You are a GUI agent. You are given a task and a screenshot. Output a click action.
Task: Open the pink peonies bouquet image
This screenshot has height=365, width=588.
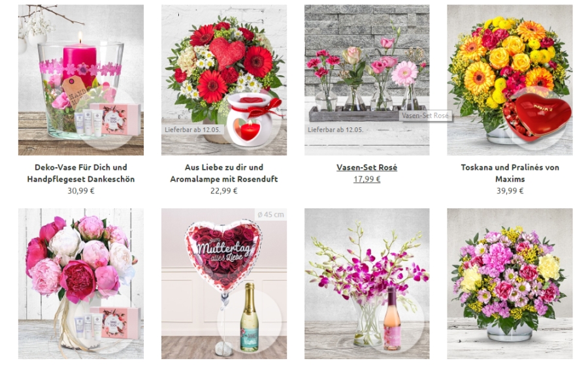[x=80, y=283]
